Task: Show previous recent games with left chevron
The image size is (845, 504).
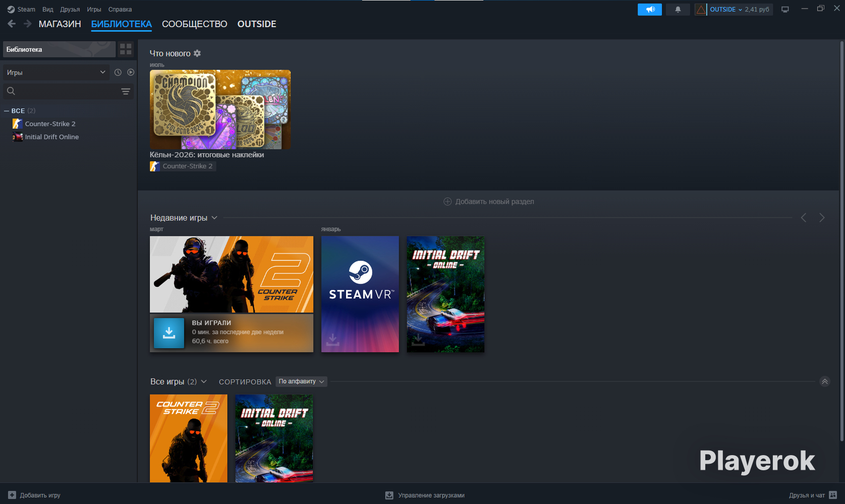Action: click(x=804, y=218)
